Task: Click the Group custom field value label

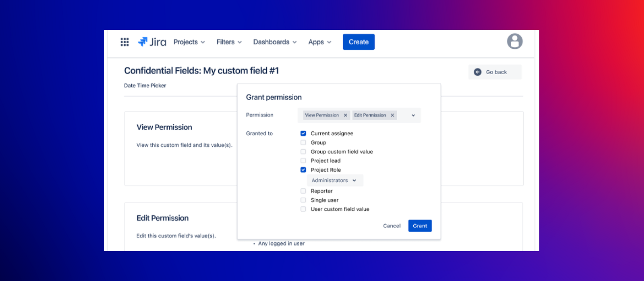Action: click(342, 152)
